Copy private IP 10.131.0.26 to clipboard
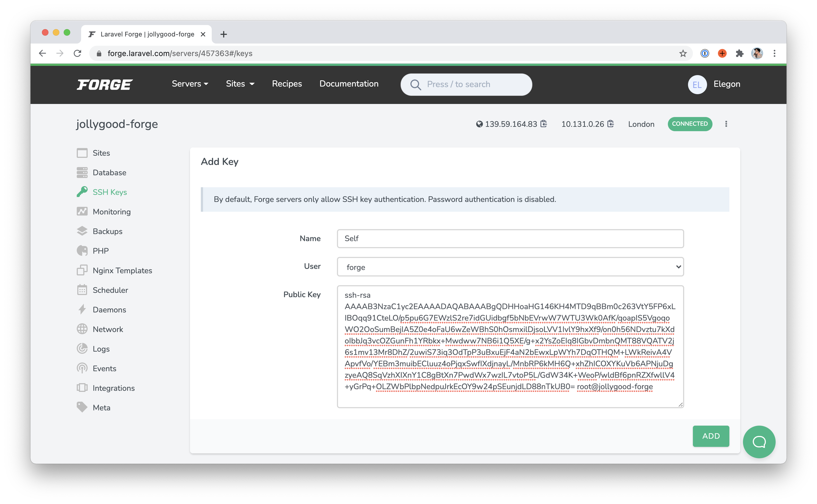This screenshot has width=817, height=504. click(610, 124)
